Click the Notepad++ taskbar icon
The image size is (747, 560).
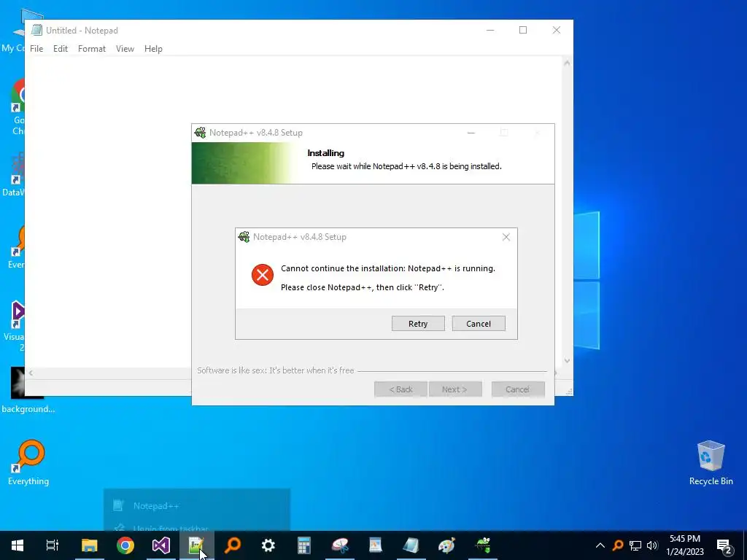(197, 545)
